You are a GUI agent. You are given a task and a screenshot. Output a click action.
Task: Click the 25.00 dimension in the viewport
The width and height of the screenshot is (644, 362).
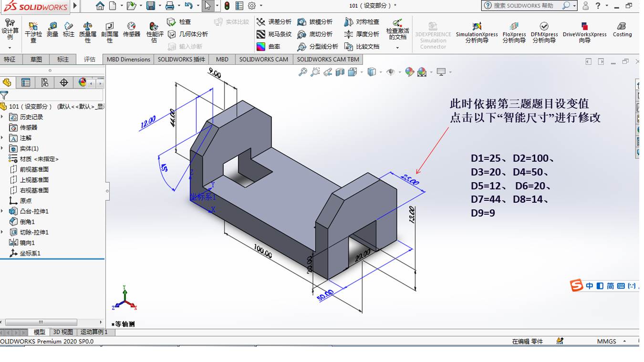pos(410,181)
